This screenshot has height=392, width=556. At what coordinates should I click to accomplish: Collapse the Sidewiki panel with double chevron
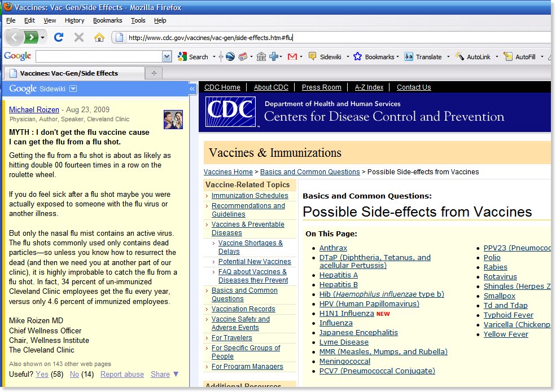[192, 89]
